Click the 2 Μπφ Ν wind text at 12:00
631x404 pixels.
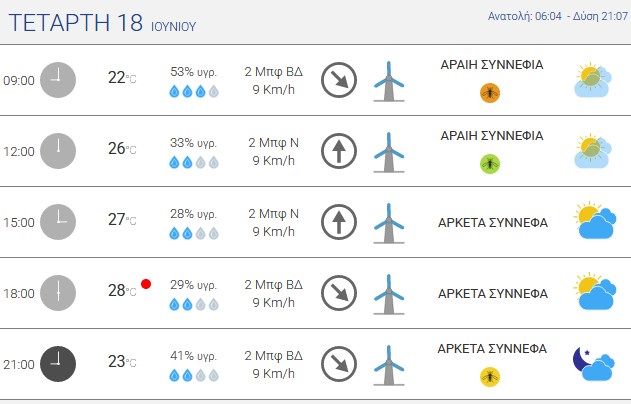pos(274,142)
